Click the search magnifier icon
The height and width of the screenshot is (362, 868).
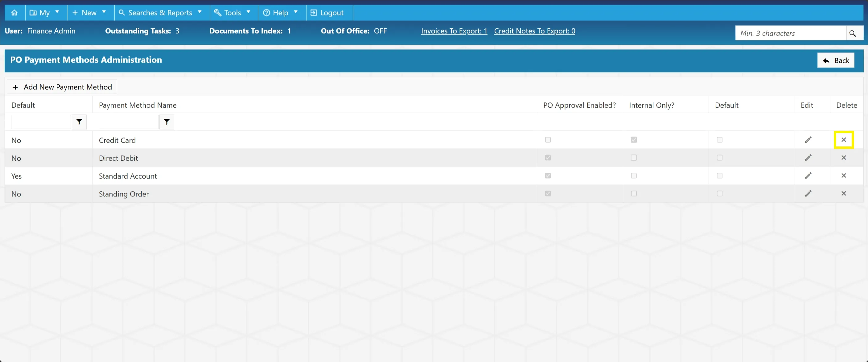pos(853,33)
